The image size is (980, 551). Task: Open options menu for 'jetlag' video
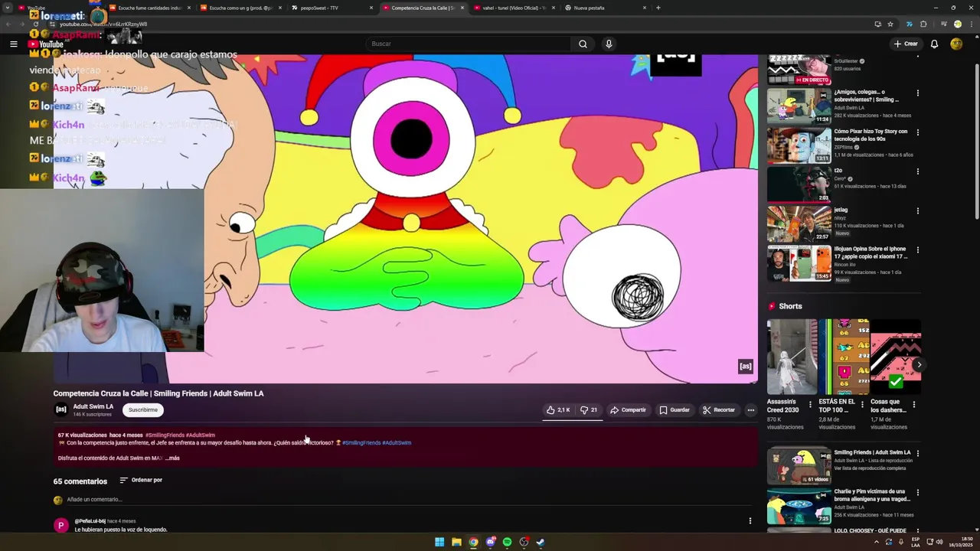[x=917, y=210]
